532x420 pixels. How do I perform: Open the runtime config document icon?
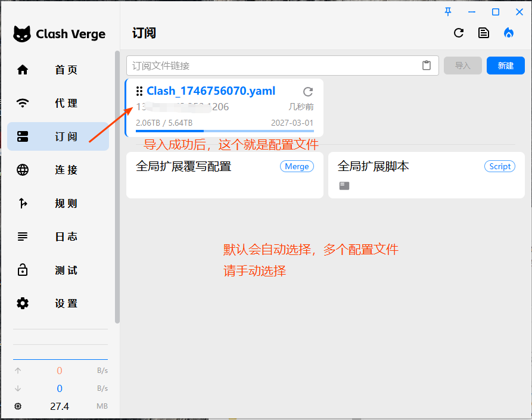[x=484, y=33]
